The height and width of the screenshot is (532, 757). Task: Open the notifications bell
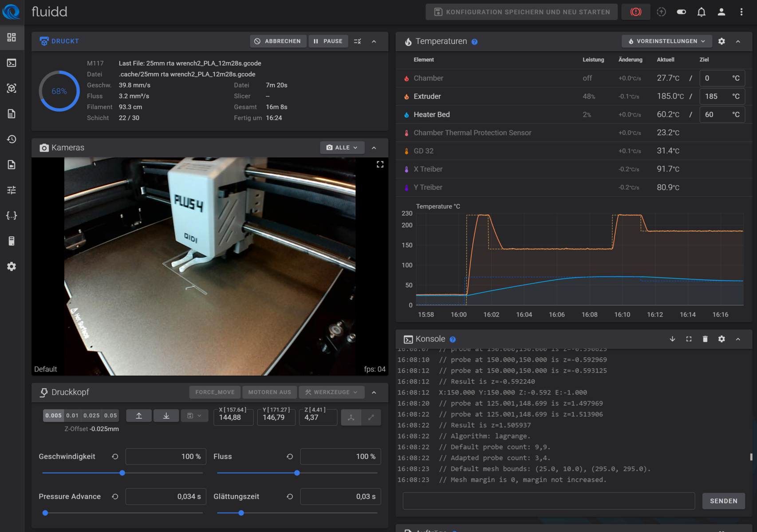pos(701,12)
